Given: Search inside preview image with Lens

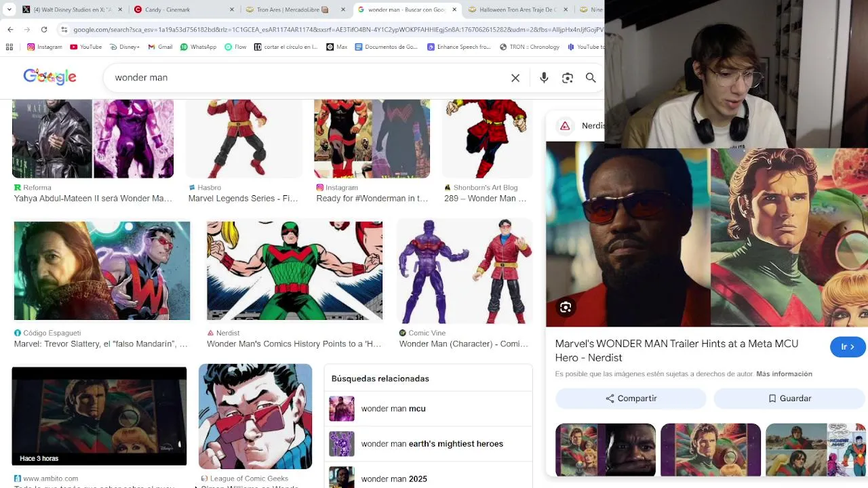Looking at the screenshot, I should (566, 308).
